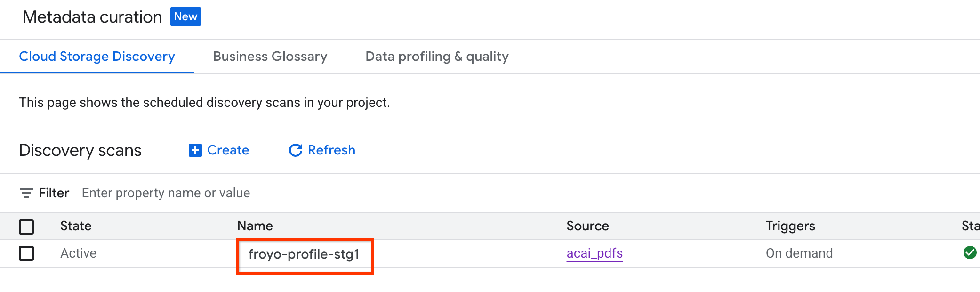Viewport: 980px width, 292px height.
Task: Click the Create plus icon
Action: click(x=195, y=150)
